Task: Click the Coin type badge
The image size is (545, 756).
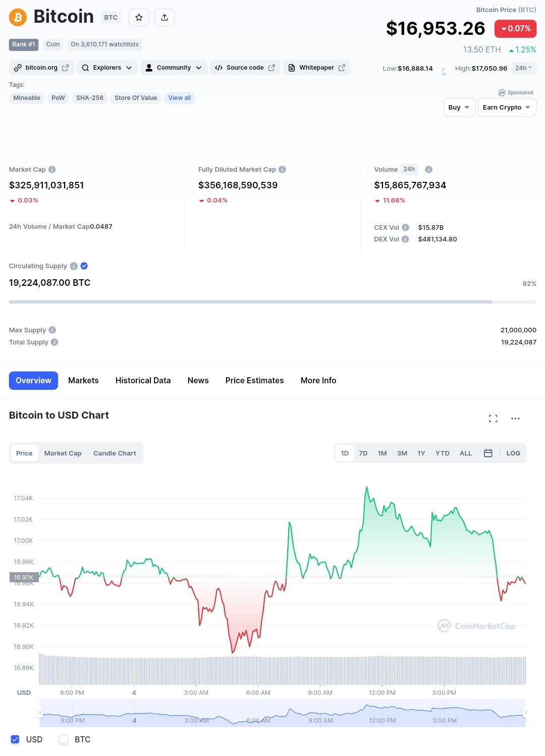Action: coord(53,44)
